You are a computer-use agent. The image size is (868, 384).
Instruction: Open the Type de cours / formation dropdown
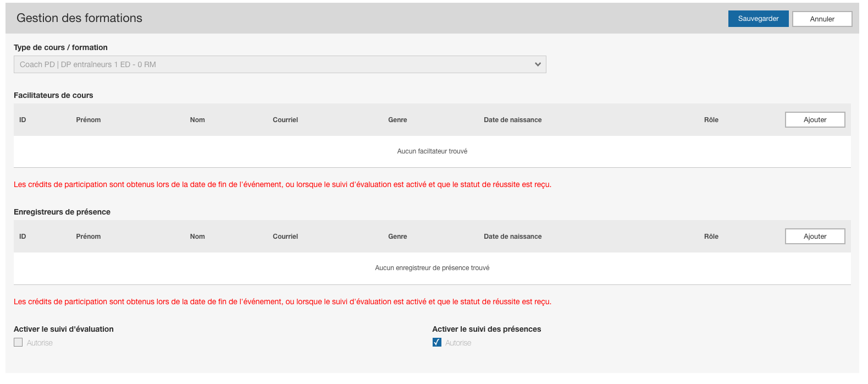pos(280,64)
